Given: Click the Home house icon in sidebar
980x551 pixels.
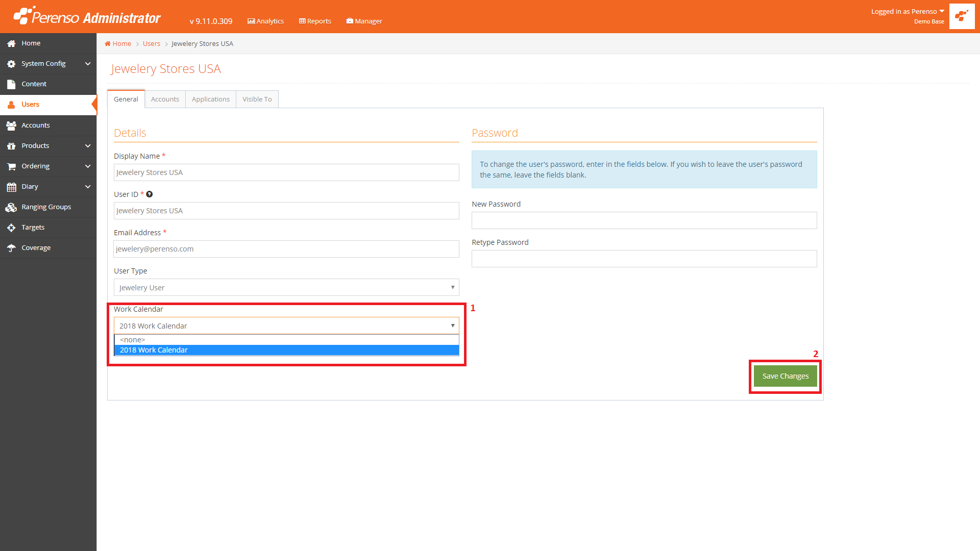Looking at the screenshot, I should coord(11,43).
